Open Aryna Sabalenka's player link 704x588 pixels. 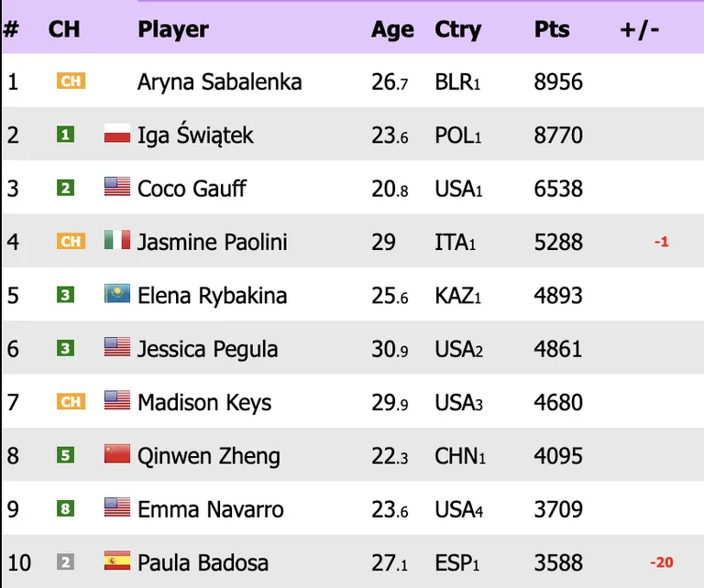tap(220, 82)
